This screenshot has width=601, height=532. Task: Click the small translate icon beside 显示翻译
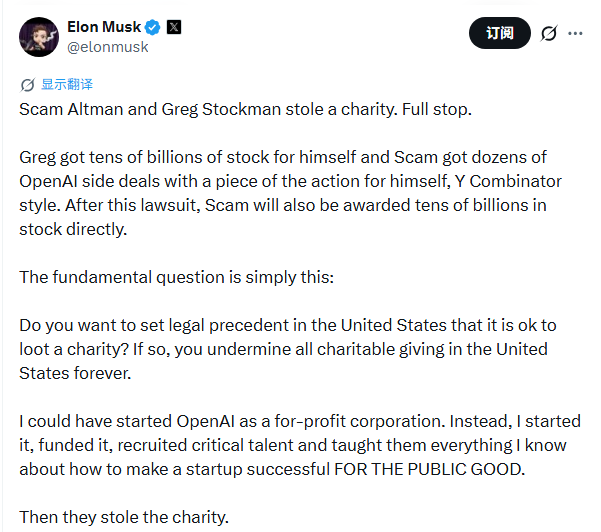pos(27,85)
